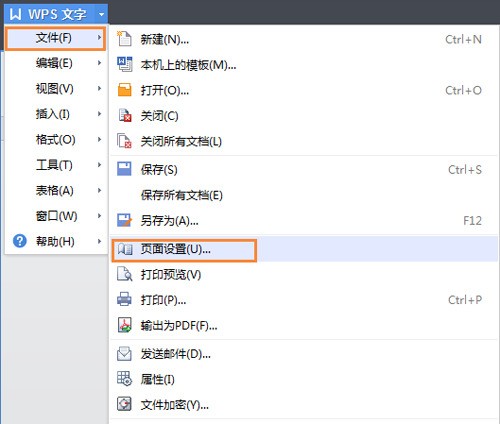Click the page setup icon beside 页面设置(U)
500x424 pixels.
point(125,249)
